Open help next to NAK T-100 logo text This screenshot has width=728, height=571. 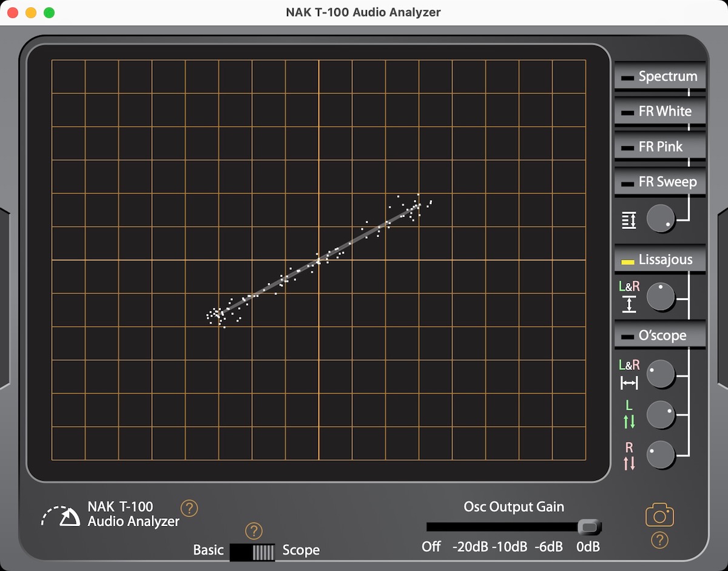189,508
